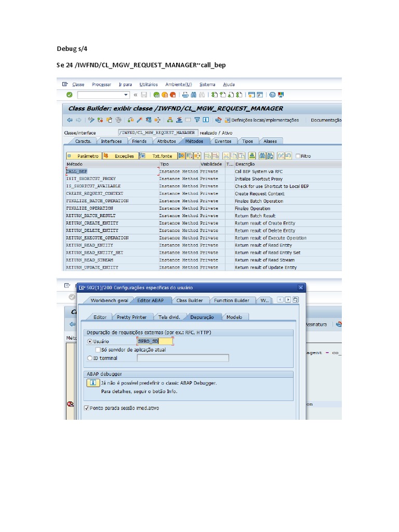The image size is (399, 532).
Task: Switch to Class Builder tab in dialog
Action: [189, 300]
